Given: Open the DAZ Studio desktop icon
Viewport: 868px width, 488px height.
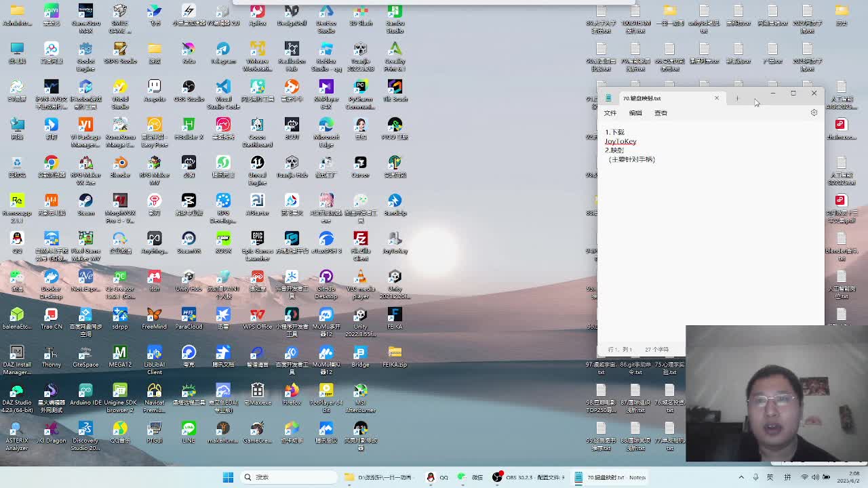Looking at the screenshot, I should click(17, 398).
